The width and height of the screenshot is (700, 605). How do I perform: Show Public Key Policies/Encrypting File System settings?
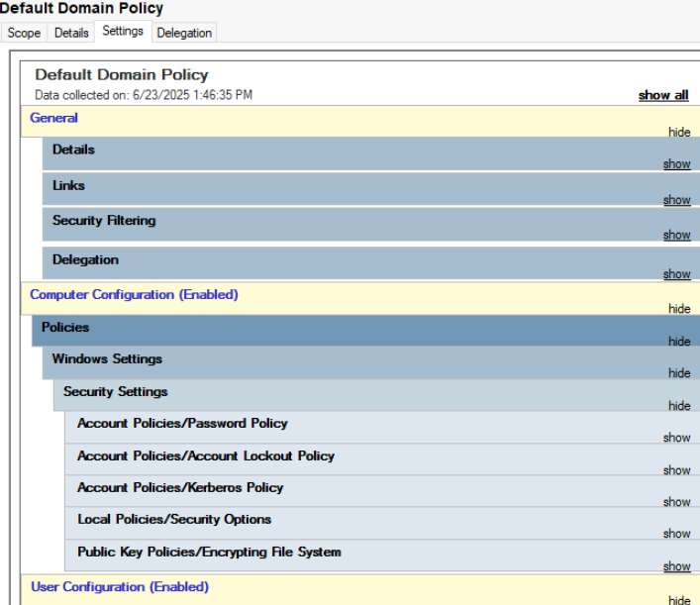click(677, 565)
